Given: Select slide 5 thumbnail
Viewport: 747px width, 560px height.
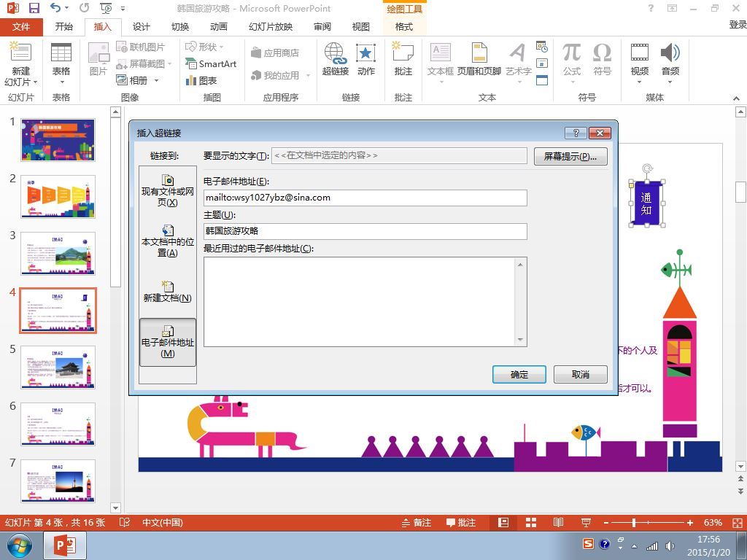Looking at the screenshot, I should (58, 367).
